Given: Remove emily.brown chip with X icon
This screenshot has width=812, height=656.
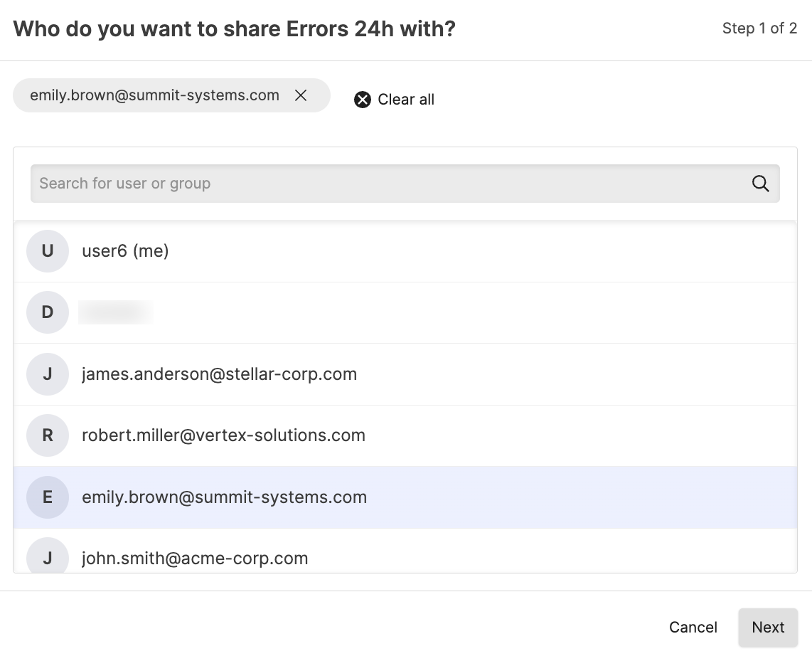Looking at the screenshot, I should coord(301,95).
